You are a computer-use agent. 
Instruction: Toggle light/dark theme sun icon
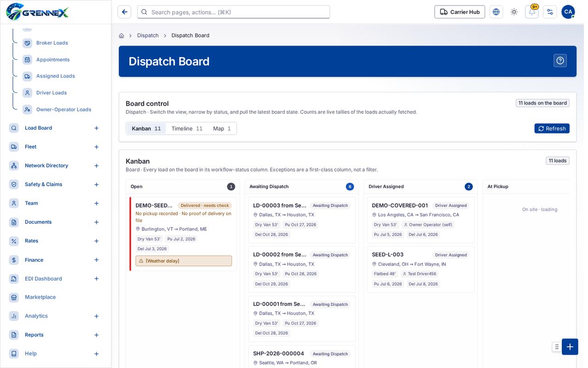[514, 12]
